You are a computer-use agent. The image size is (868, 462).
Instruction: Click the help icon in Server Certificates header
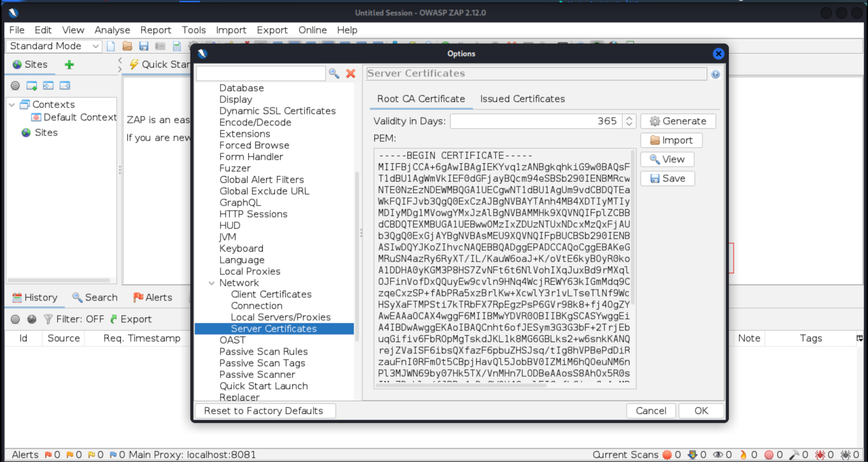715,74
